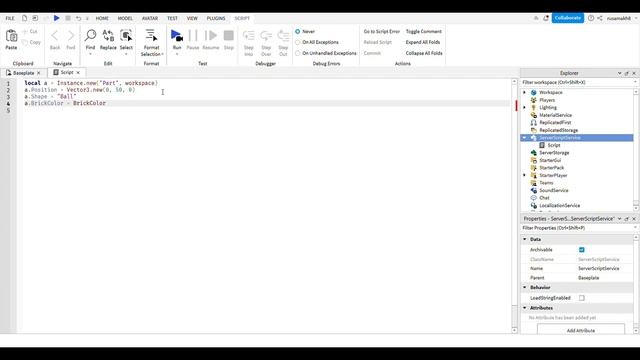This screenshot has height=360, width=640.
Task: Click Expand All Folds
Action: (x=423, y=42)
